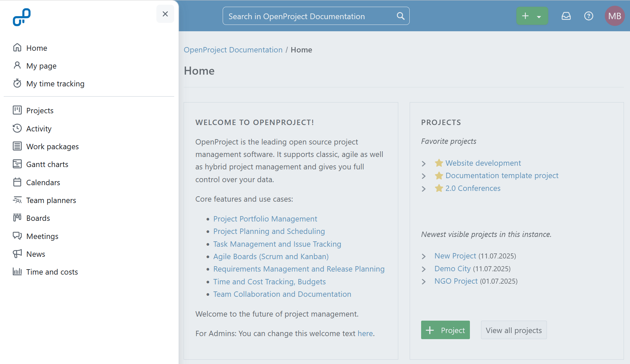The width and height of the screenshot is (630, 364).
Task: Expand the Website development project entry
Action: [423, 163]
